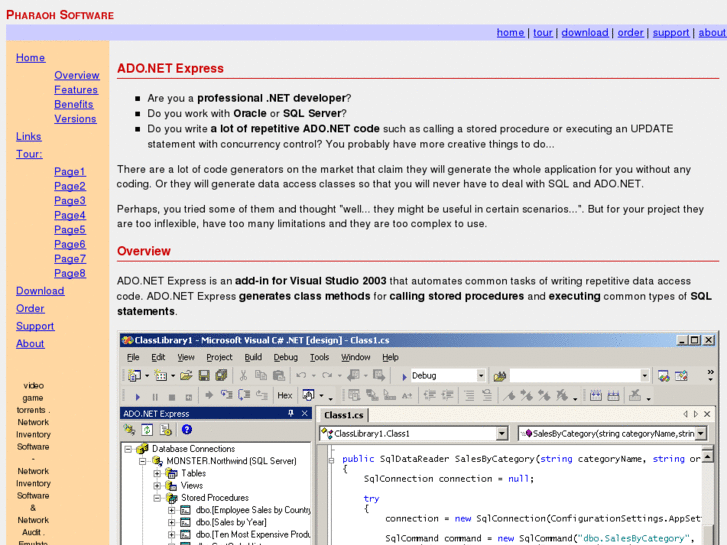This screenshot has width=727, height=545.
Task: Click the New Project toolbar icon
Action: pyautogui.click(x=134, y=376)
